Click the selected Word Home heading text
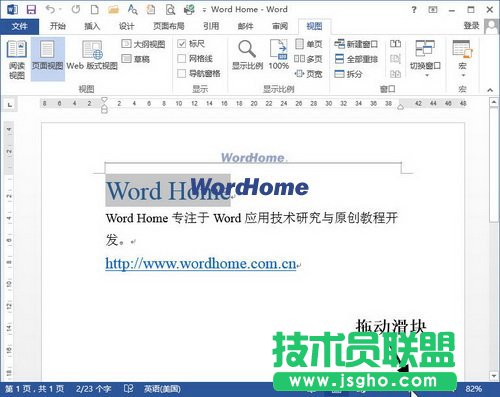Screen dimensions: 500x397 (168, 191)
